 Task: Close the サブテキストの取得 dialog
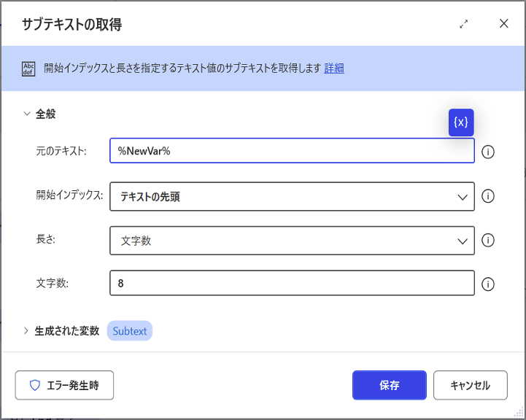click(503, 23)
